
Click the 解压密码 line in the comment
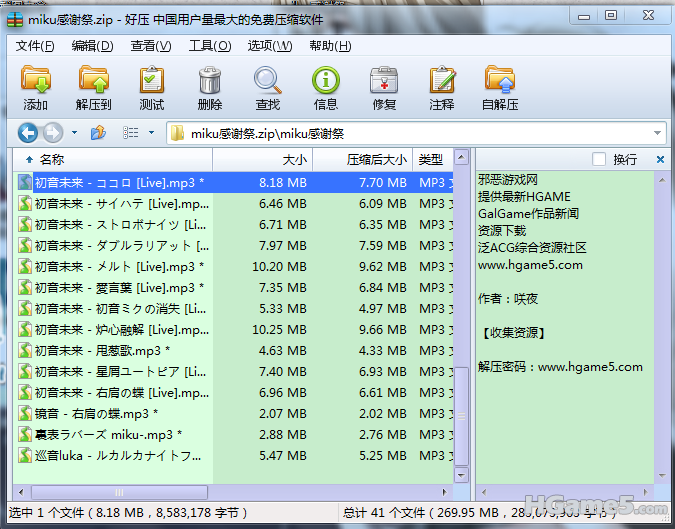tap(560, 367)
